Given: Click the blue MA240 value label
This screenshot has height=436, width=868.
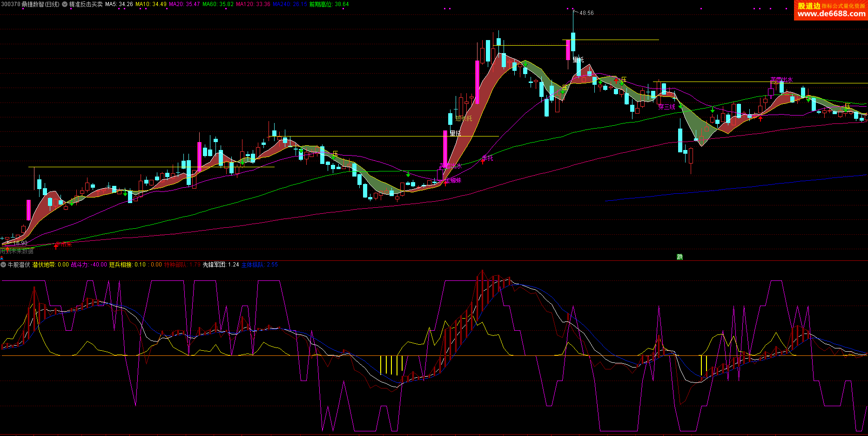Looking at the screenshot, I should click(289, 4).
